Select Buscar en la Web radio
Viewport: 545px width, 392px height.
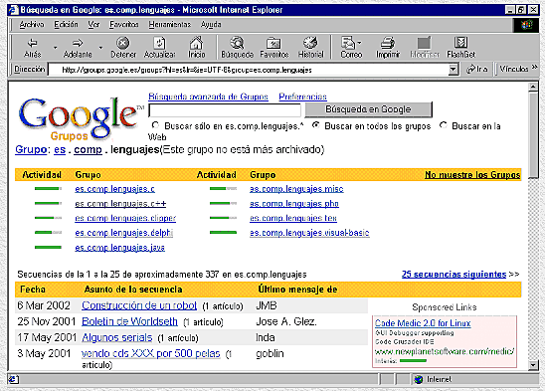[x=443, y=125]
